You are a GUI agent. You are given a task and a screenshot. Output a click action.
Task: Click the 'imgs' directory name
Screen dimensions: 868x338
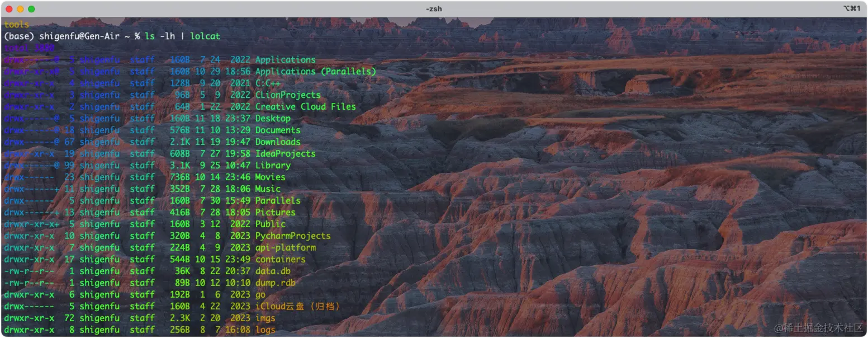point(265,318)
